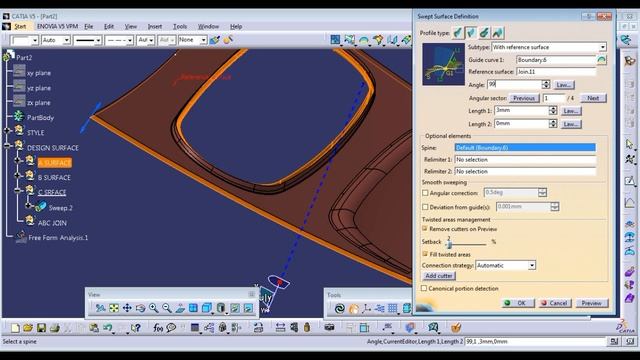Click the Normal View icon
The height and width of the screenshot is (360, 640).
(180, 308)
